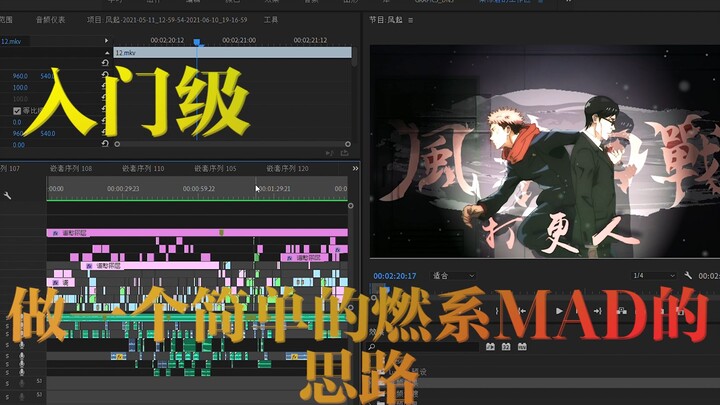Select the 节目: 风起 program monitor tab
720x405 pixels.
[x=386, y=20]
